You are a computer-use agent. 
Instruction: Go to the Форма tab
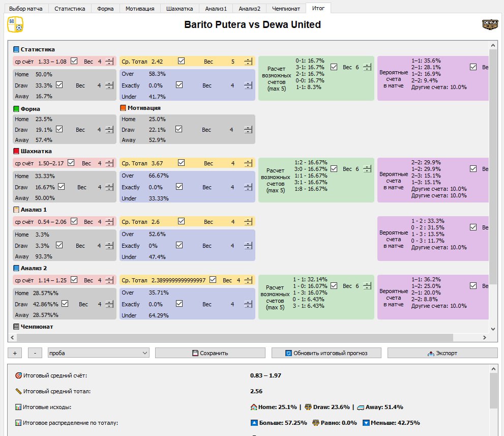pos(105,9)
